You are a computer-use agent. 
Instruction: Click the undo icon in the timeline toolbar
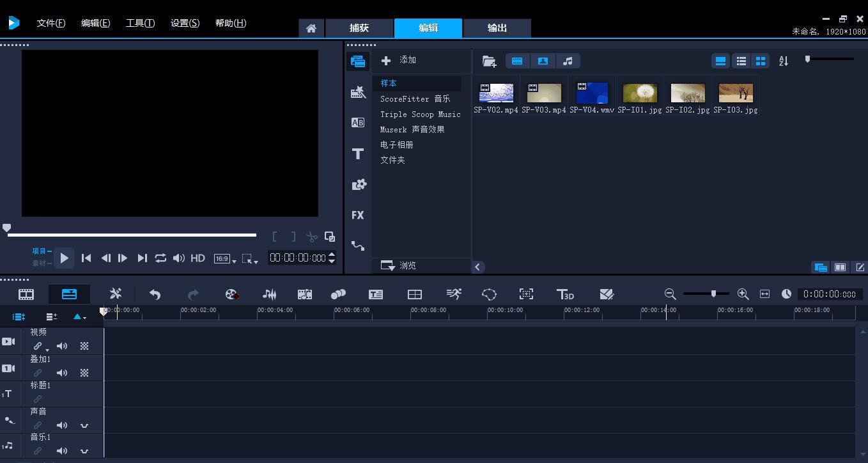click(154, 294)
